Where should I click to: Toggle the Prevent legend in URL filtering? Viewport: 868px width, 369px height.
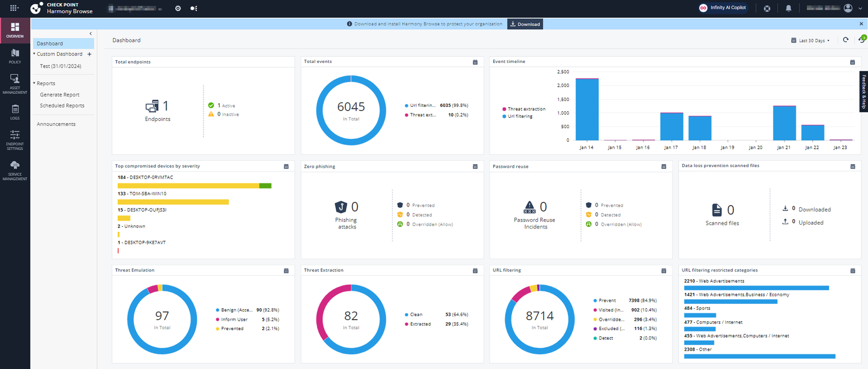[607, 301]
